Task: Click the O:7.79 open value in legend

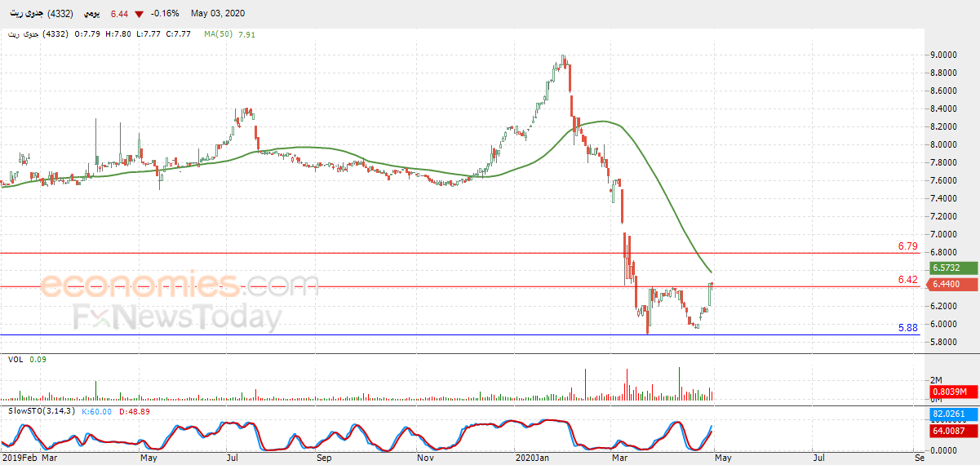Action: tap(87, 34)
